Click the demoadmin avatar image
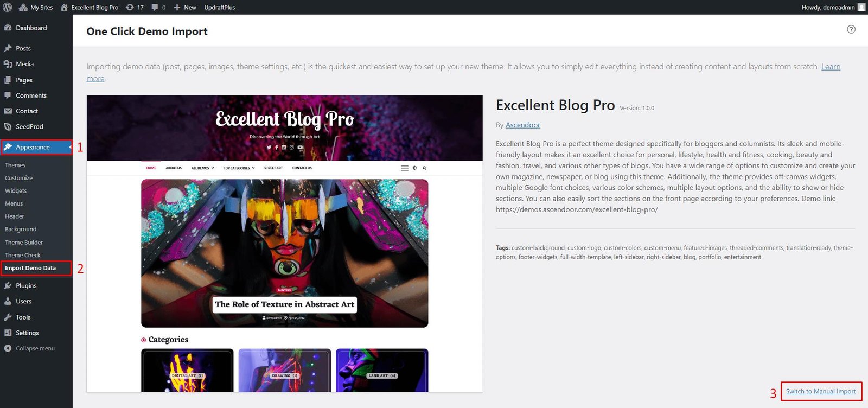868x408 pixels. point(861,7)
